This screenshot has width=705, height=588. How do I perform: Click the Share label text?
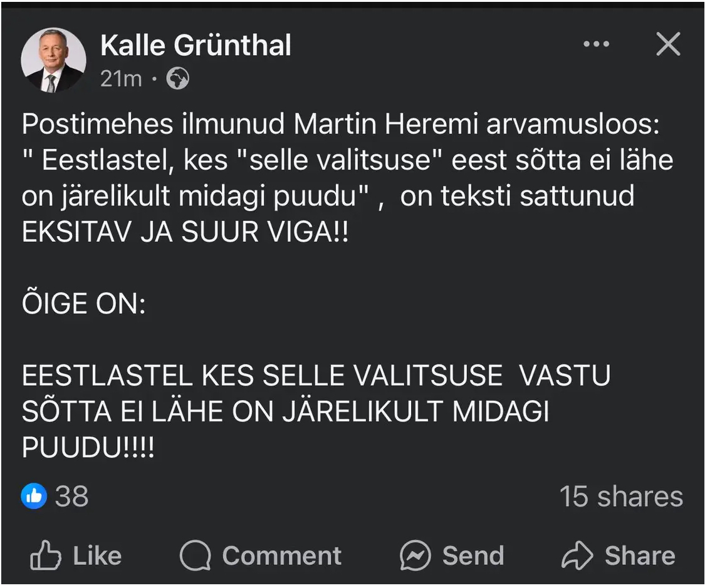pyautogui.click(x=639, y=556)
